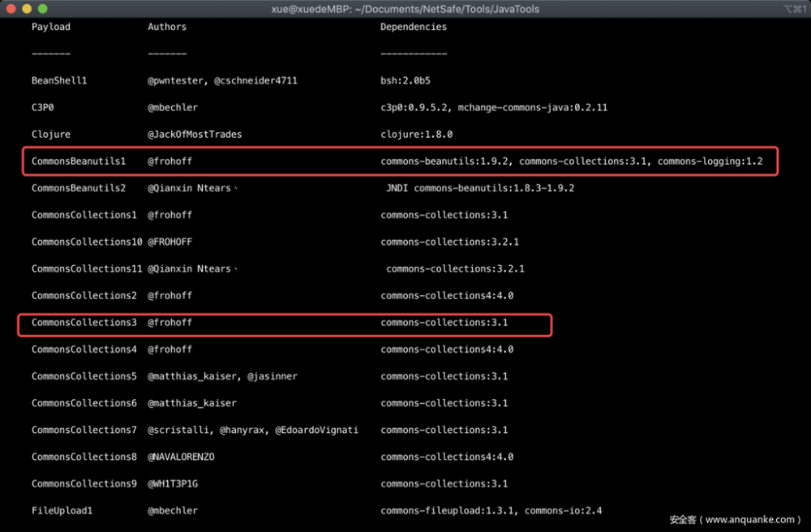Select the Dependencies column header
This screenshot has width=811, height=532.
coord(413,27)
